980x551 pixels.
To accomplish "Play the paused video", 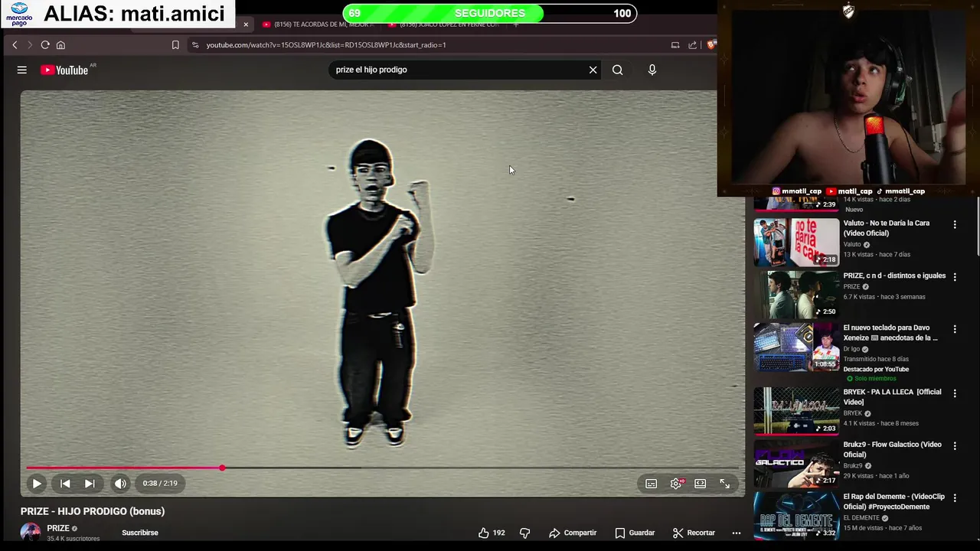I will pos(37,484).
